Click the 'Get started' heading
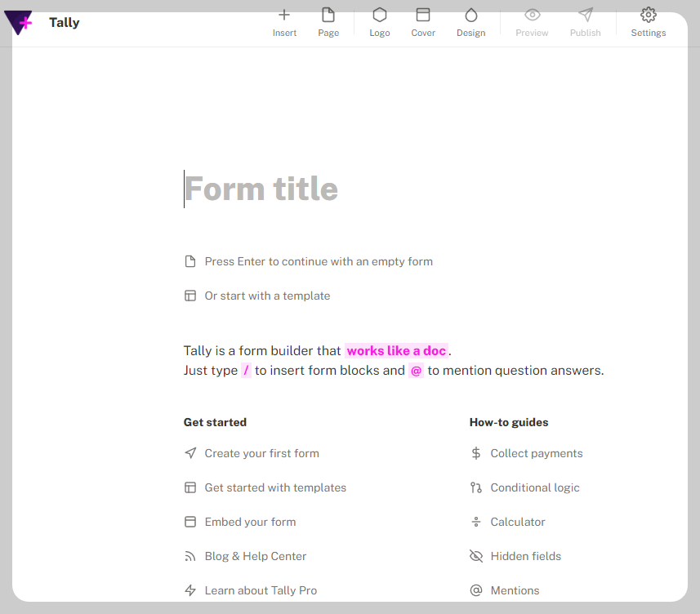700x614 pixels. click(x=215, y=422)
